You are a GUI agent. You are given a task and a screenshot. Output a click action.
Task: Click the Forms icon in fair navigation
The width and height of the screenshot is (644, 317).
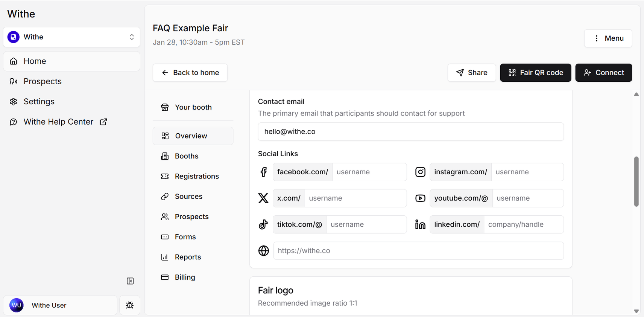pos(165,237)
